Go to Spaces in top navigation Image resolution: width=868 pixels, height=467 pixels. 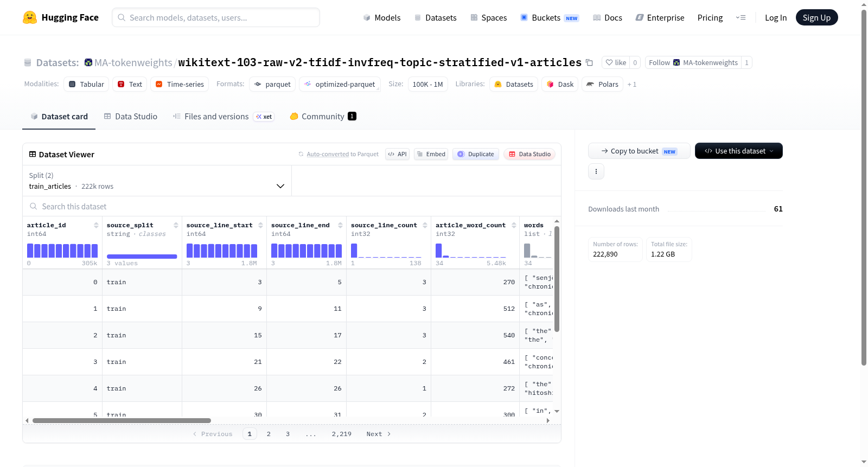(x=489, y=17)
